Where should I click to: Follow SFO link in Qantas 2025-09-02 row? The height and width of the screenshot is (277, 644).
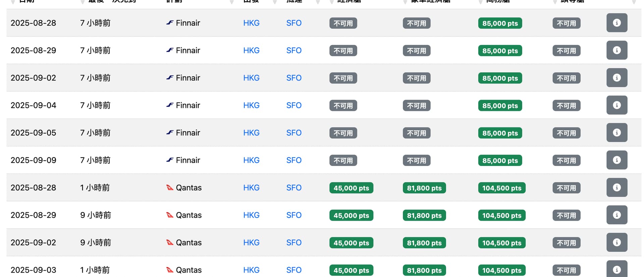[294, 243]
